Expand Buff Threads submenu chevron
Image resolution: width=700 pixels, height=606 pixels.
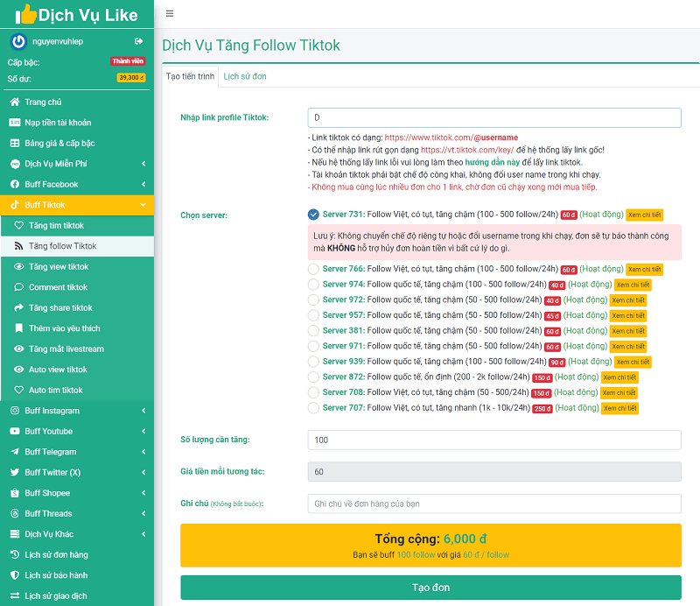[x=143, y=513]
